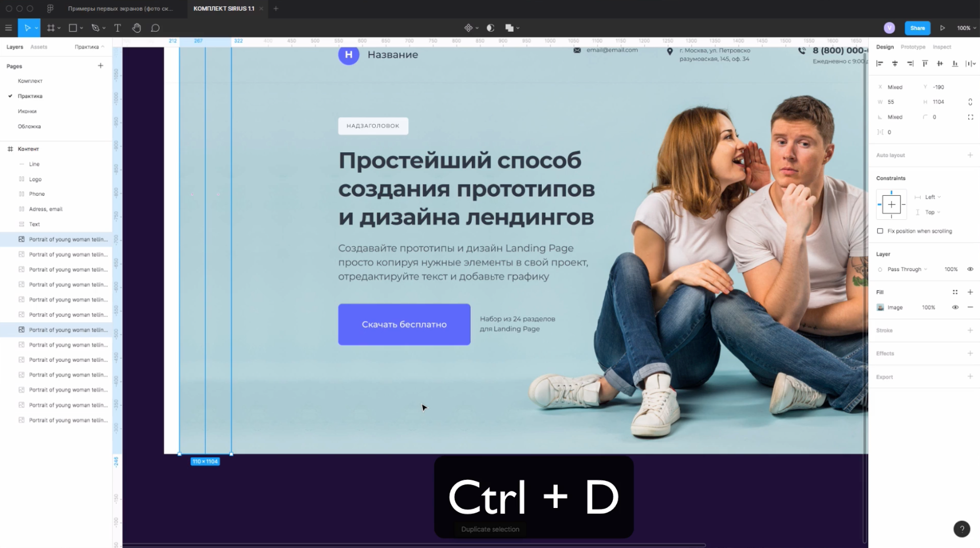
Task: Open vertical constraint Top dropdown
Action: click(x=932, y=212)
